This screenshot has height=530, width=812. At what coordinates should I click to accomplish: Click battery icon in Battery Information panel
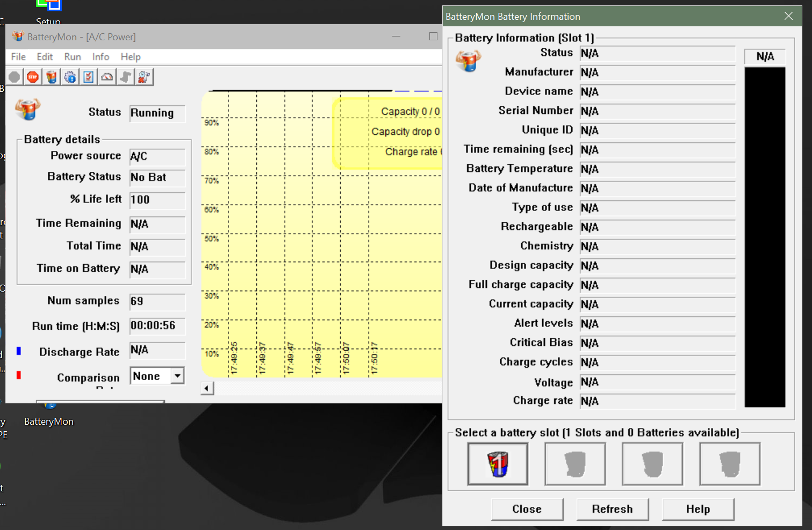click(468, 61)
